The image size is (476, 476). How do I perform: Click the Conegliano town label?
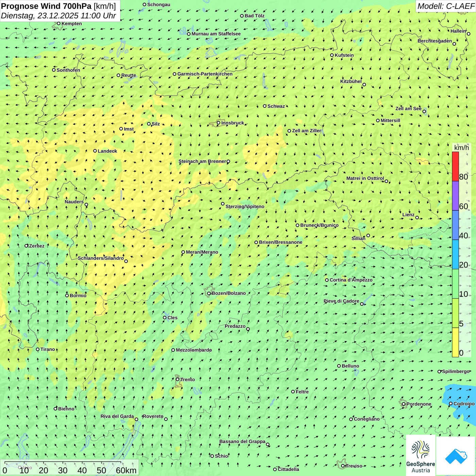pos(367,419)
